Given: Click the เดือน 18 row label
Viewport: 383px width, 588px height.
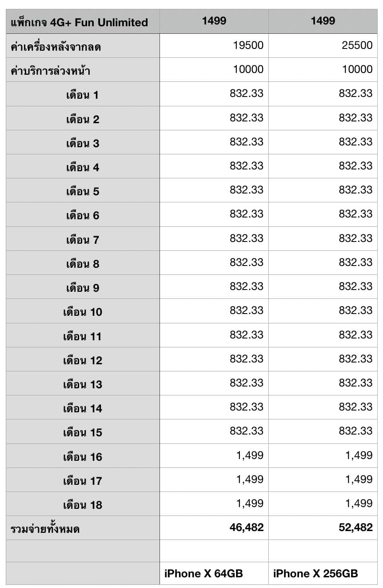Looking at the screenshot, I should coord(82,505).
